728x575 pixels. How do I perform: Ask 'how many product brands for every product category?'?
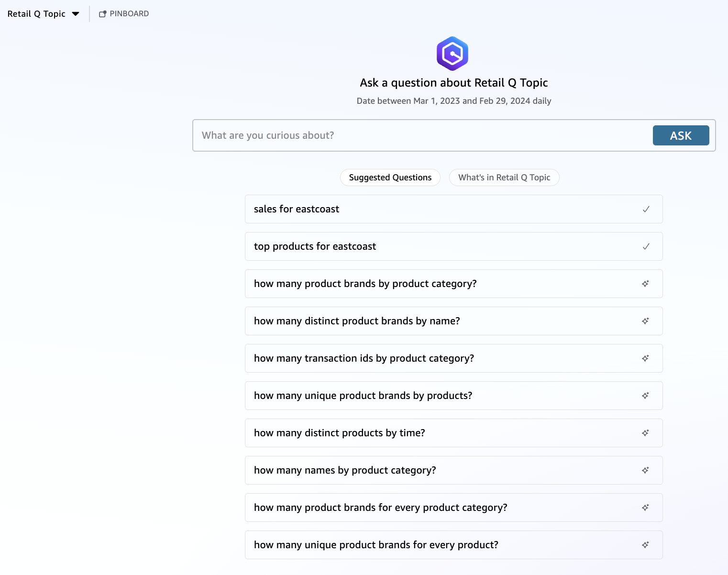(454, 508)
